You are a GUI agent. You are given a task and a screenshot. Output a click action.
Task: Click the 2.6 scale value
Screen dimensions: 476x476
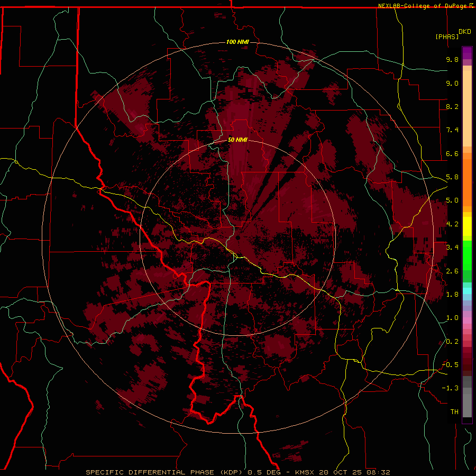(452, 271)
